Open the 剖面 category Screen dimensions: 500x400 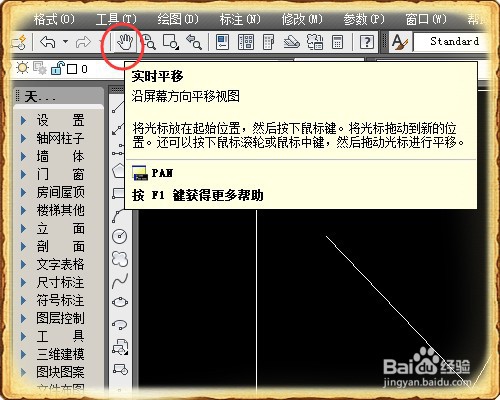(x=60, y=247)
